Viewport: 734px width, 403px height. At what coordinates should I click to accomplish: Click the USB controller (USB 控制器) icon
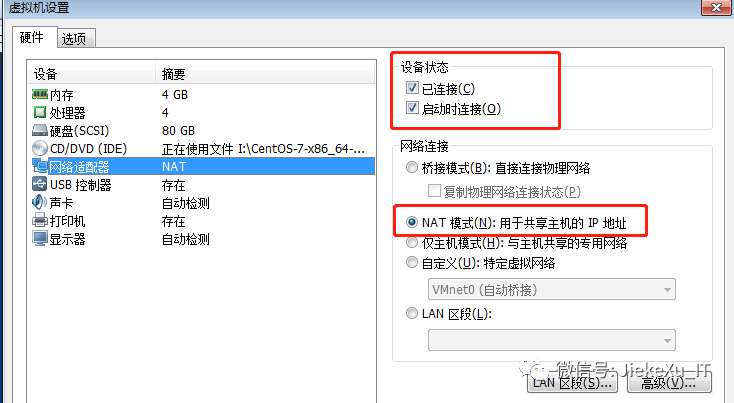click(x=40, y=184)
